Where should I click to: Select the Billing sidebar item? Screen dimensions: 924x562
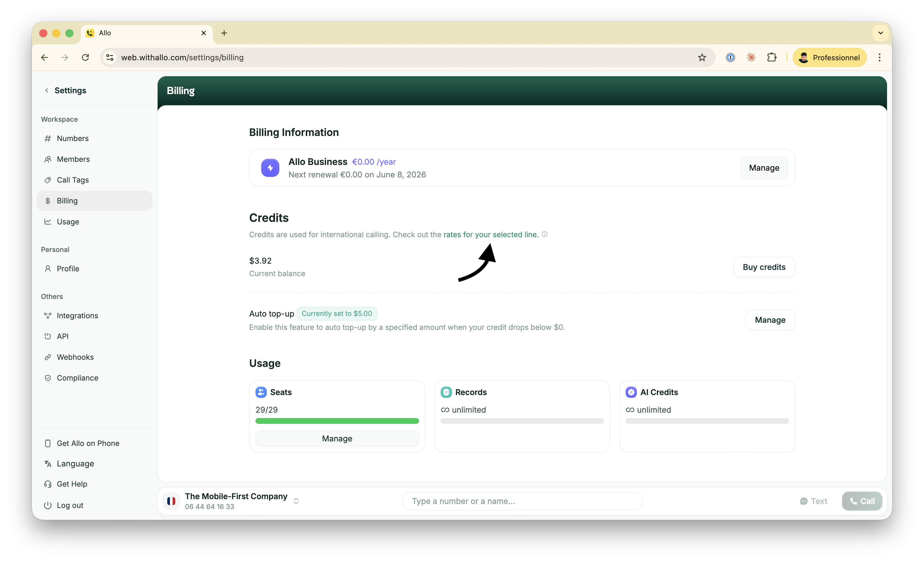click(94, 201)
